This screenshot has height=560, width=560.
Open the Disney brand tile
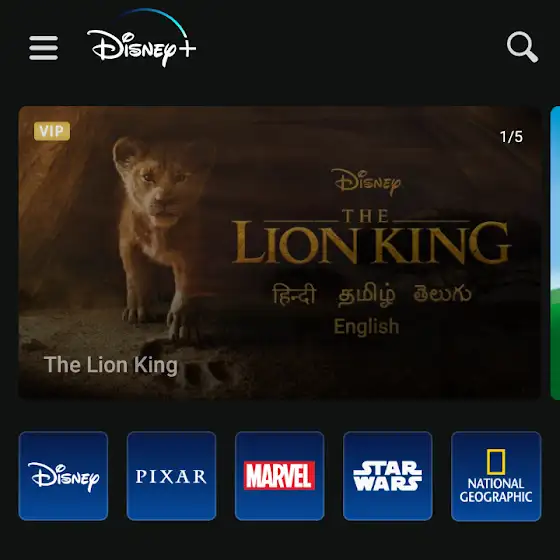pyautogui.click(x=63, y=476)
